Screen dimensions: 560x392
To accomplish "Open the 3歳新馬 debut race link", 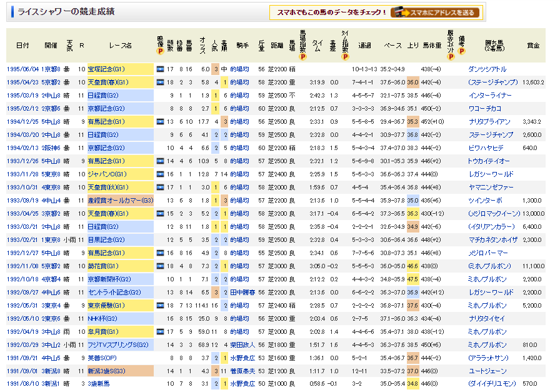I will [x=99, y=384].
